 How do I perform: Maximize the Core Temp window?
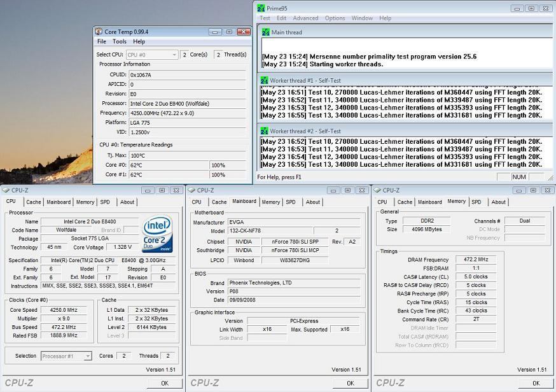tap(230, 32)
